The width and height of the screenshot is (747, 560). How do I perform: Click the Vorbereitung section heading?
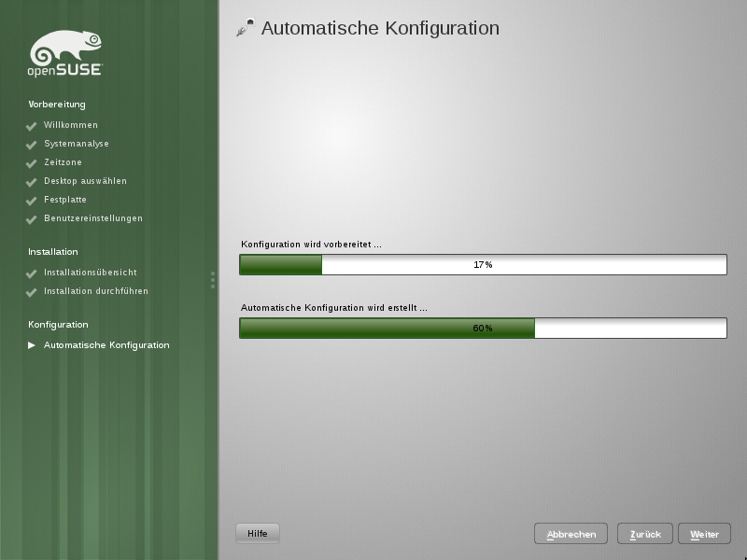57,105
